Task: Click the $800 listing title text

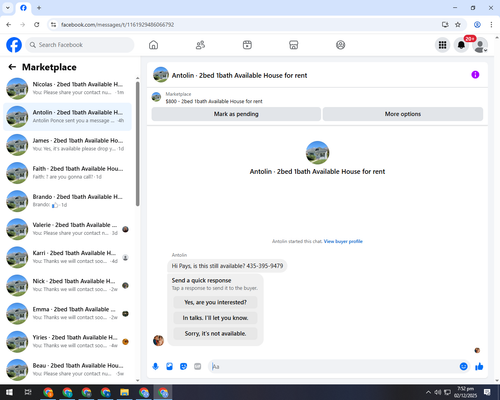Action: tap(214, 101)
